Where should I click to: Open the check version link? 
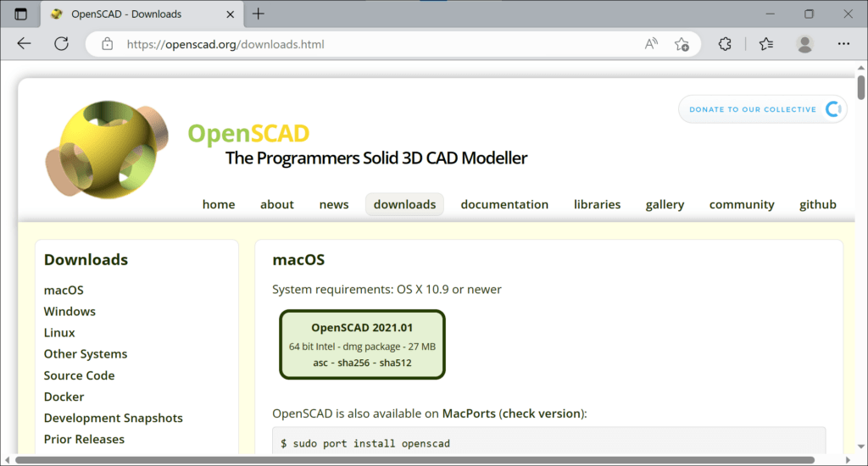click(542, 413)
